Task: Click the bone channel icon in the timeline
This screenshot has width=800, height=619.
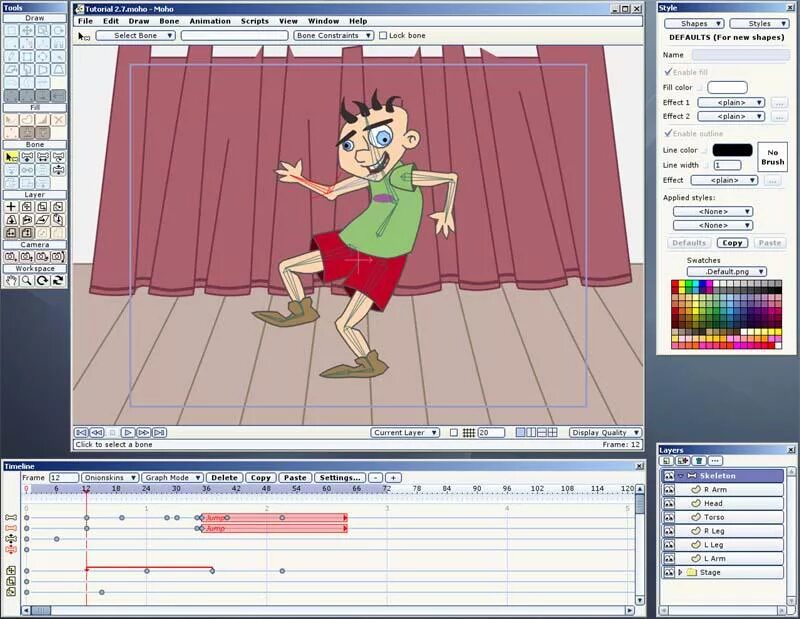Action: (11, 518)
